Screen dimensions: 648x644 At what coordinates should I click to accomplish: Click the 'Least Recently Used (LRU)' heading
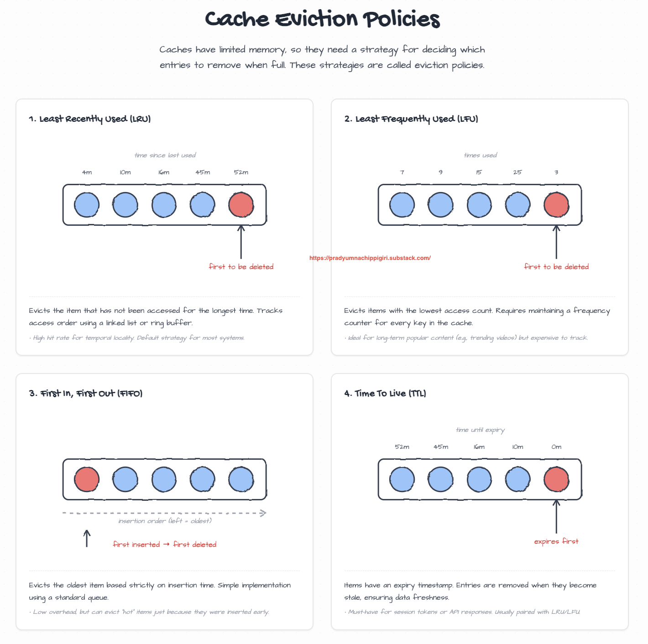(90, 119)
